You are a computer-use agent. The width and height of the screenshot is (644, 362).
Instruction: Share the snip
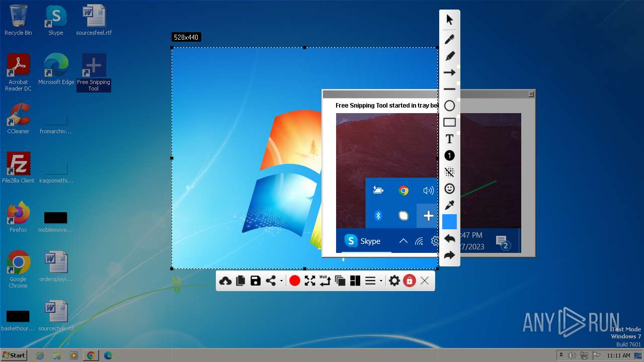tap(271, 281)
